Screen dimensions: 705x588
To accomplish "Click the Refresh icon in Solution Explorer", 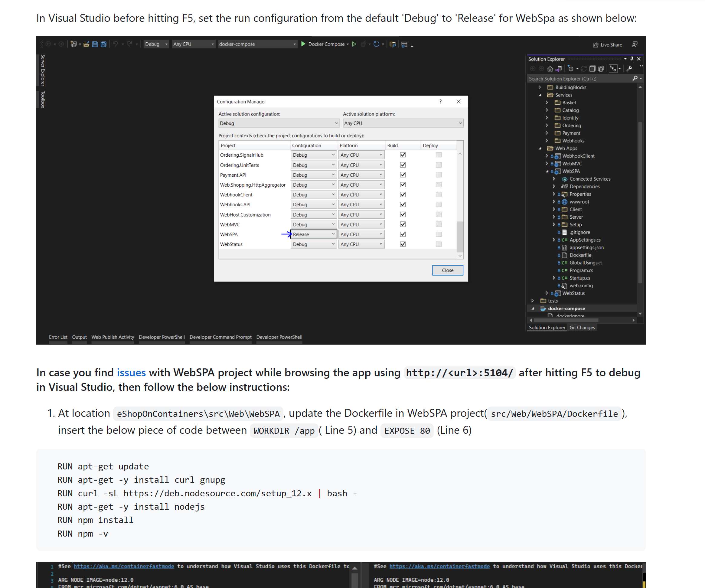I will pyautogui.click(x=584, y=69).
